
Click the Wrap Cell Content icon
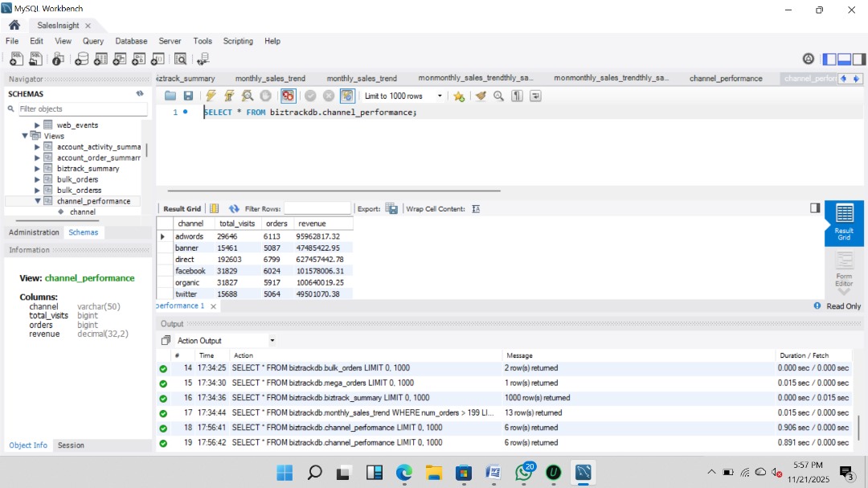476,209
